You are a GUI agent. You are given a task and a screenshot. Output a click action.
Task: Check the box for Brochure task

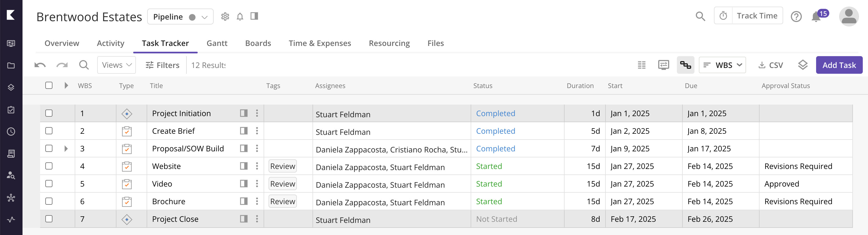49,201
